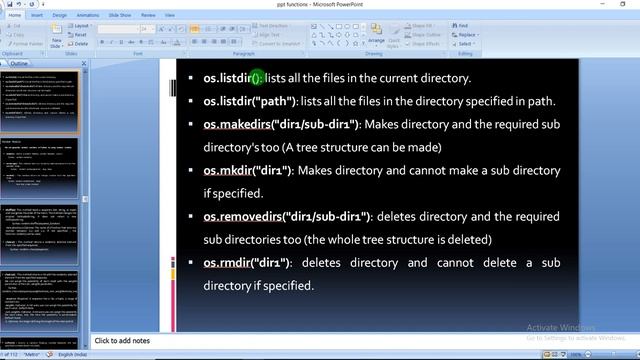Click the Shrink Font icon
This screenshot has height=360, width=640.
171,29
